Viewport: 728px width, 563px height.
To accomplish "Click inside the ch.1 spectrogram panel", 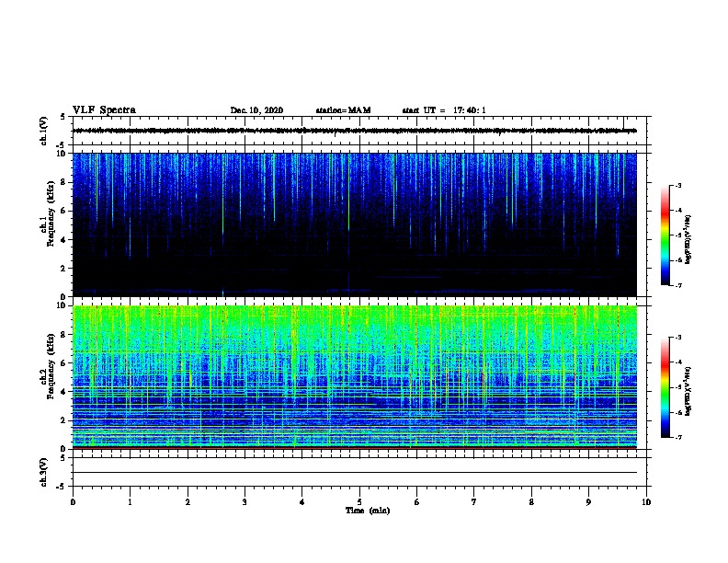I will 355,224.
